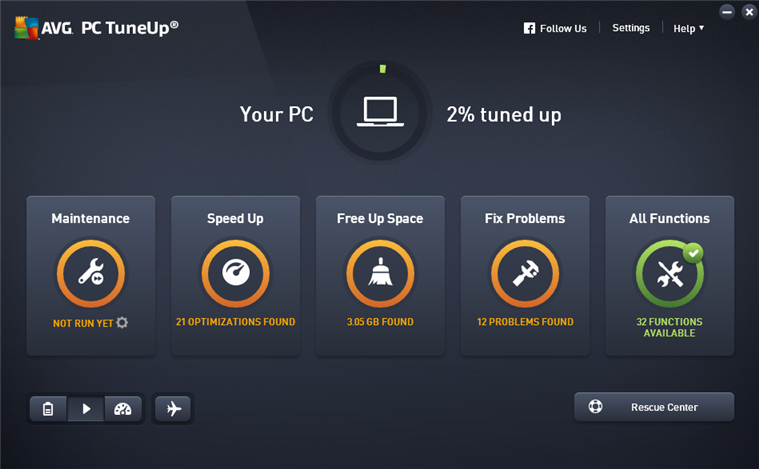
Task: Click the 21 Optimizations Found text
Action: (235, 322)
